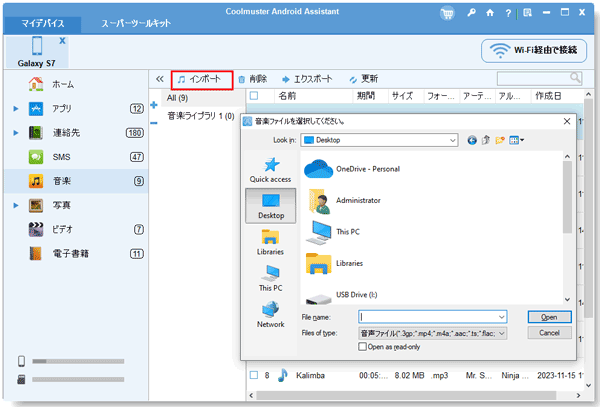The image size is (600, 407).
Task: Click the feedback note icon in title bar
Action: pyautogui.click(x=527, y=13)
